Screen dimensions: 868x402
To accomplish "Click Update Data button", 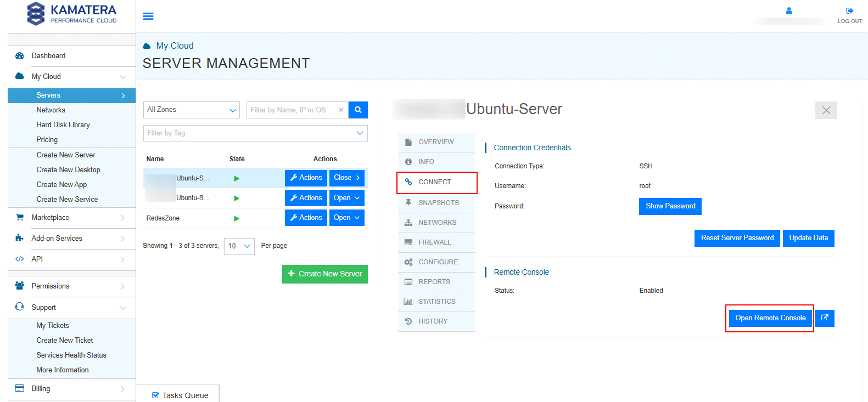I will pos(809,238).
